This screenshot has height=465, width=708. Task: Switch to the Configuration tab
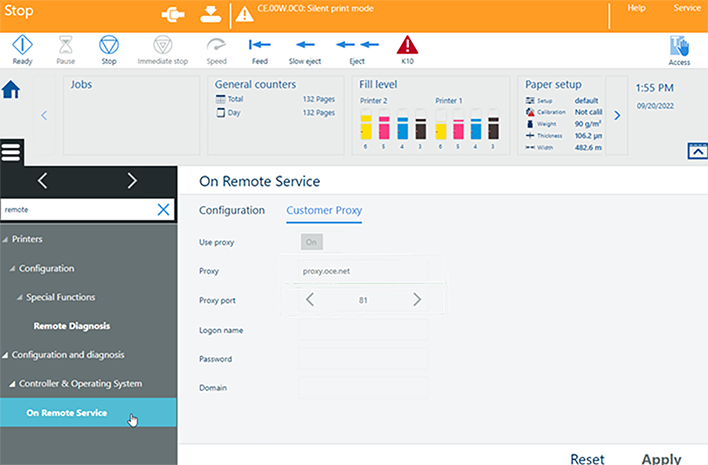point(232,211)
